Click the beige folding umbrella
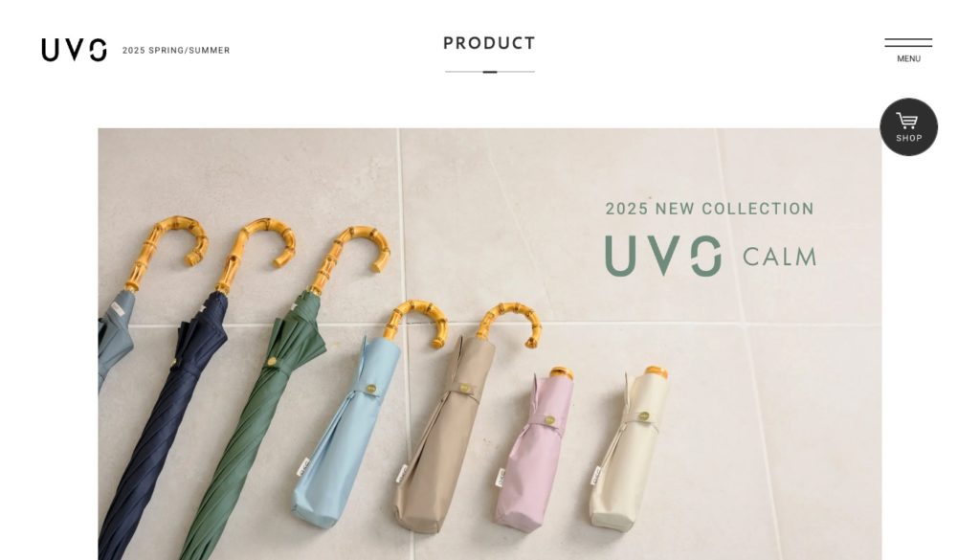Image resolution: width=980 pixels, height=560 pixels. click(x=444, y=437)
